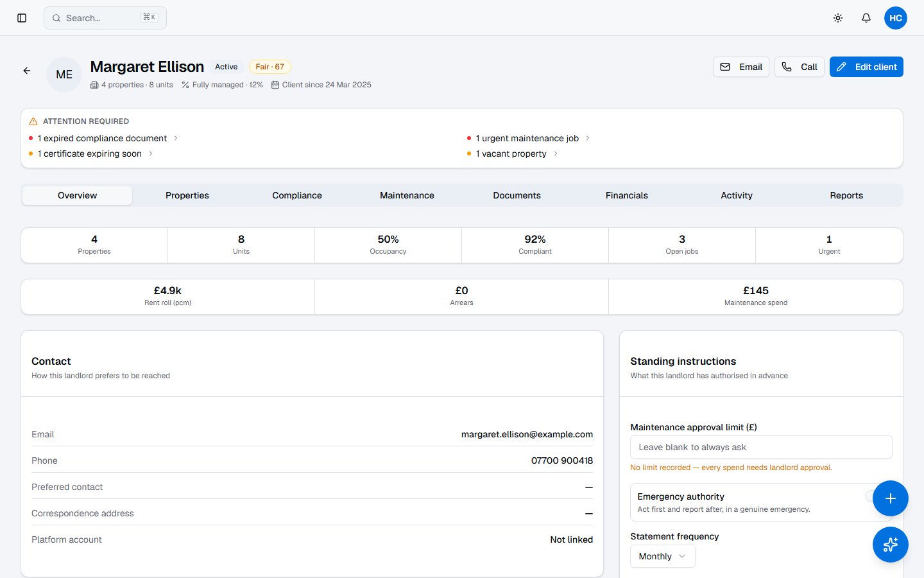Screen dimensions: 924x578
Task: Switch to the Properties tab
Action: (187, 195)
